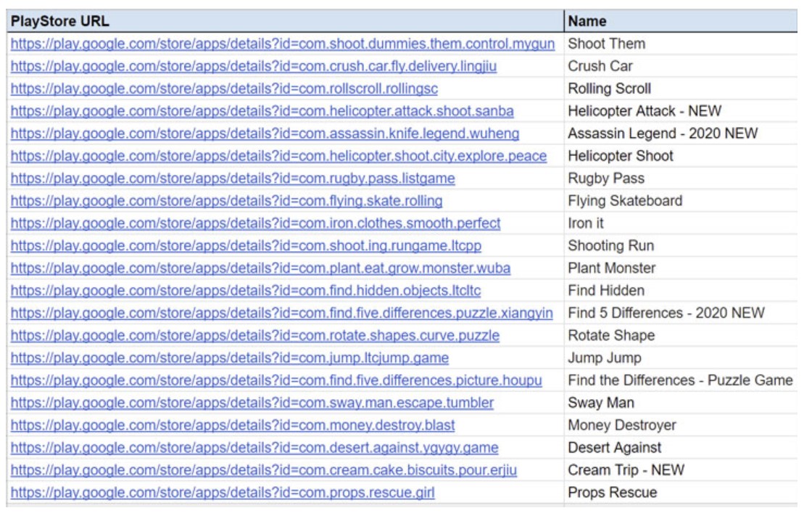The height and width of the screenshot is (521, 812).
Task: Open the com.props.rescue.girl link
Action: coord(223,493)
